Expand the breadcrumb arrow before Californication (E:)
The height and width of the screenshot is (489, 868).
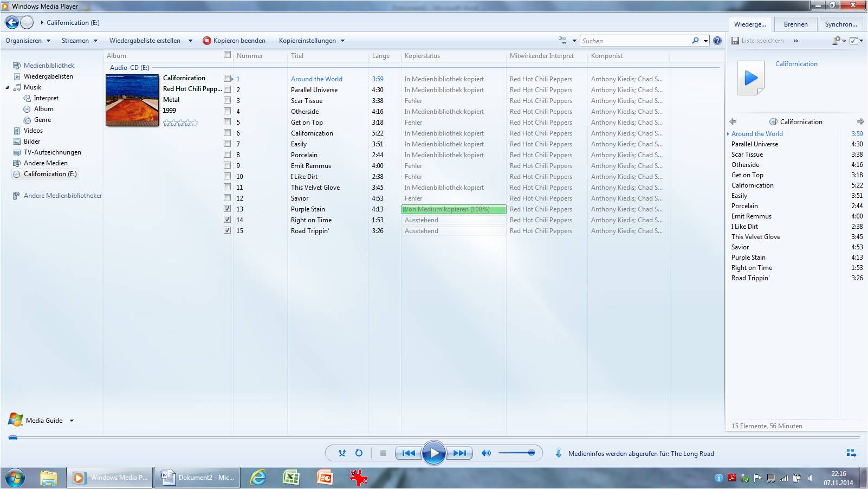coord(42,23)
